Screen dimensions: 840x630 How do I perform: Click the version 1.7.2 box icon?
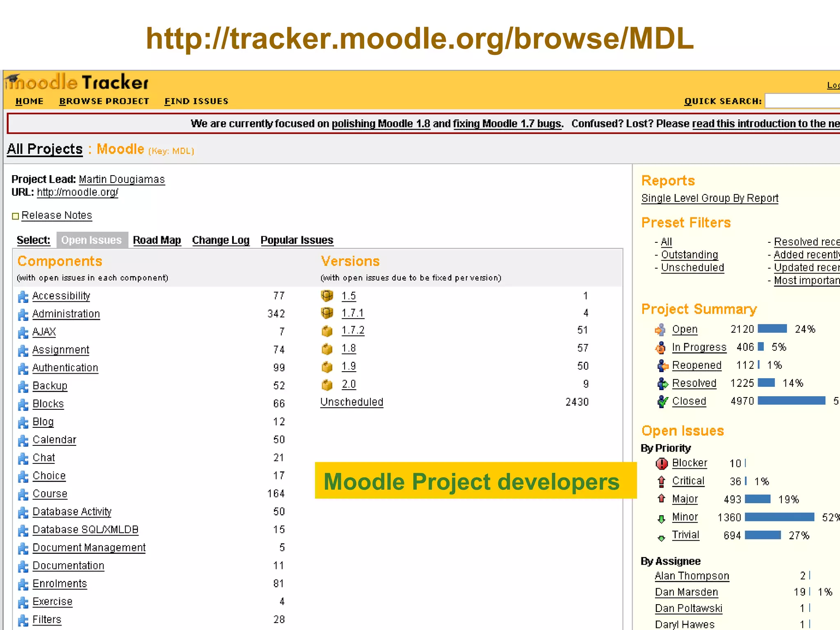point(327,331)
